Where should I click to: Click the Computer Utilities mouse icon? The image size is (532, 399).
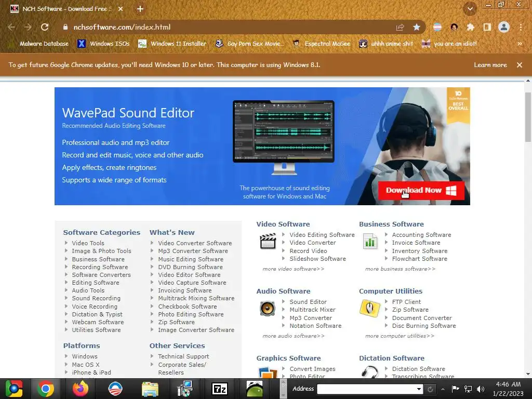pyautogui.click(x=370, y=308)
